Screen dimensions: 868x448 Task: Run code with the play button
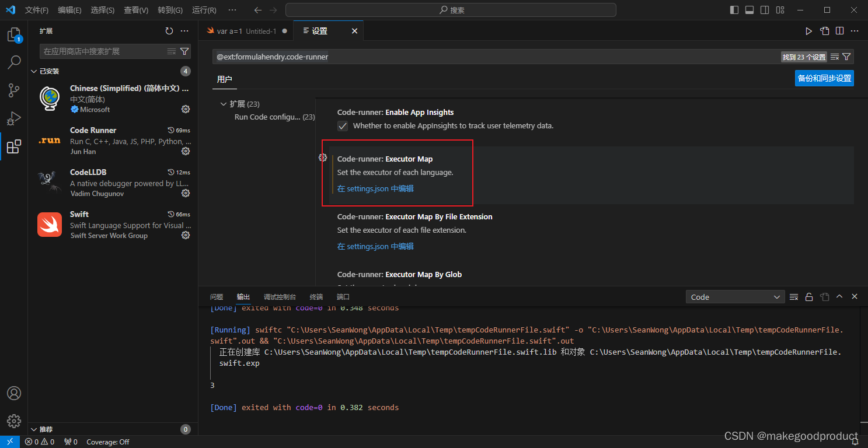click(x=808, y=31)
